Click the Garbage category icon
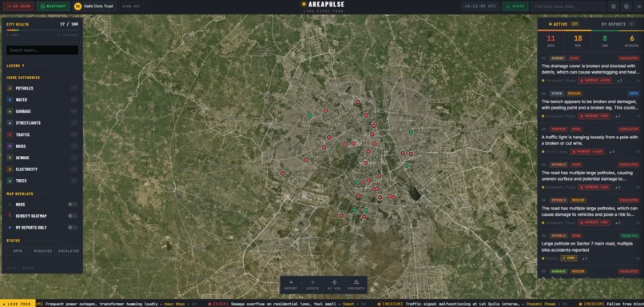The width and height of the screenshot is (644, 307). tap(10, 111)
